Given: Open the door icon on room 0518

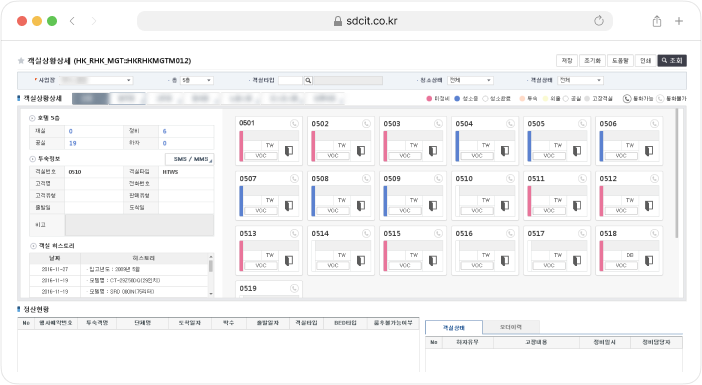Looking at the screenshot, I should point(649,261).
